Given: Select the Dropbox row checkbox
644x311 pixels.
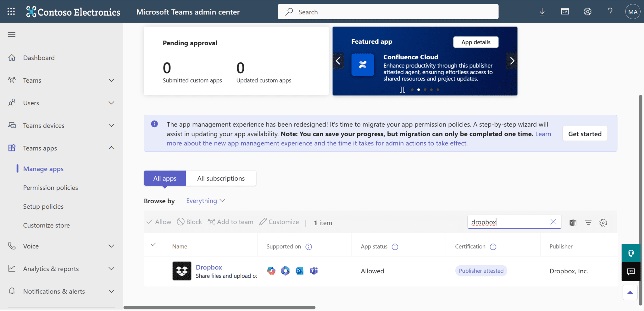Looking at the screenshot, I should 153,271.
